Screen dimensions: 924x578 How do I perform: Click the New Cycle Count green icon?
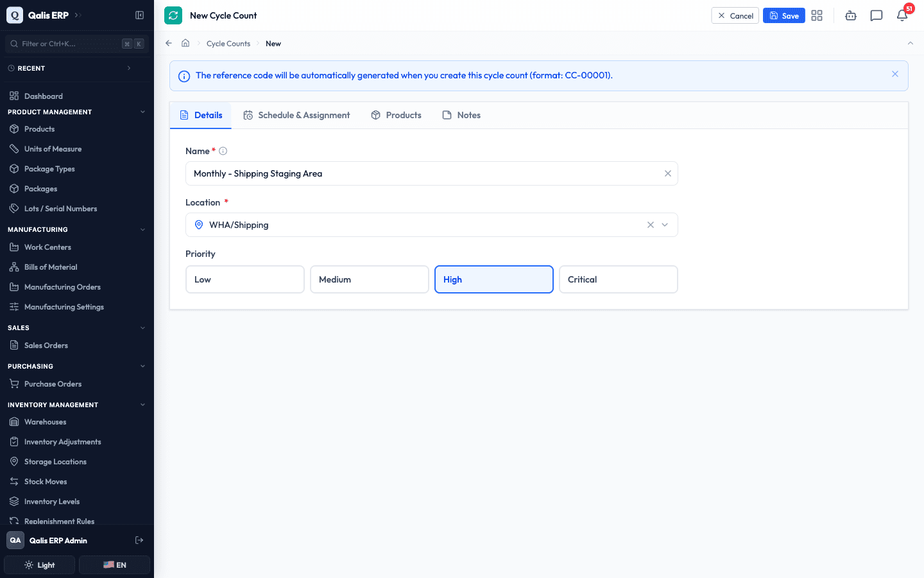[x=173, y=15]
